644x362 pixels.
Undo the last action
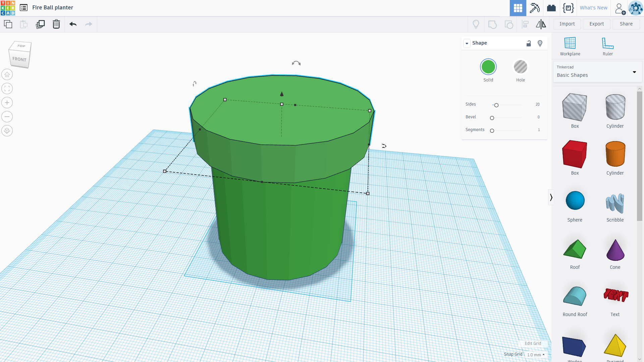coord(73,24)
